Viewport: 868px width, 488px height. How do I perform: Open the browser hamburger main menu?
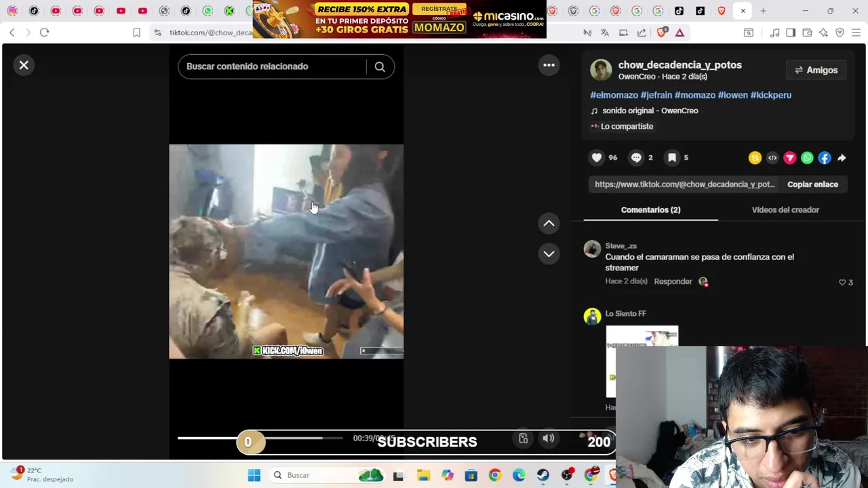coord(856,33)
